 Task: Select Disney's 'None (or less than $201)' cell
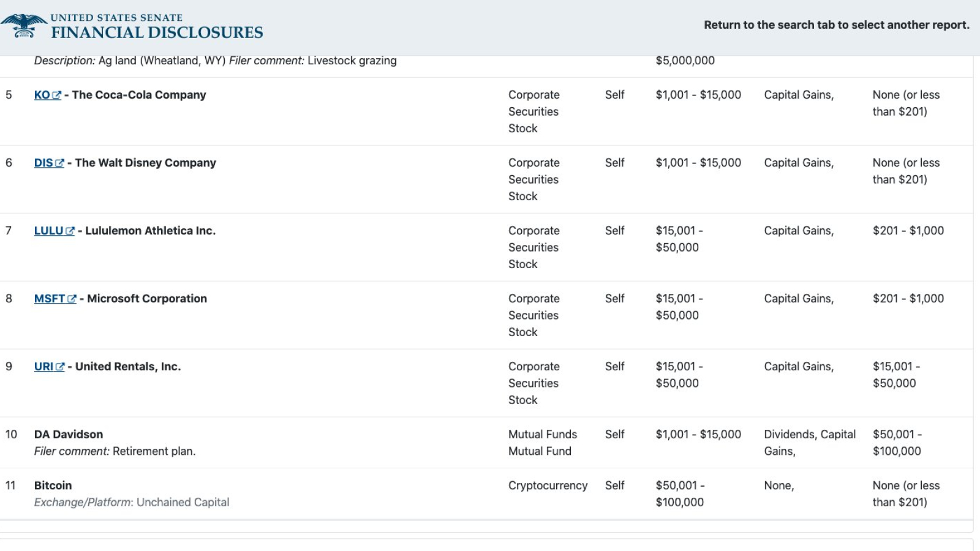click(907, 171)
